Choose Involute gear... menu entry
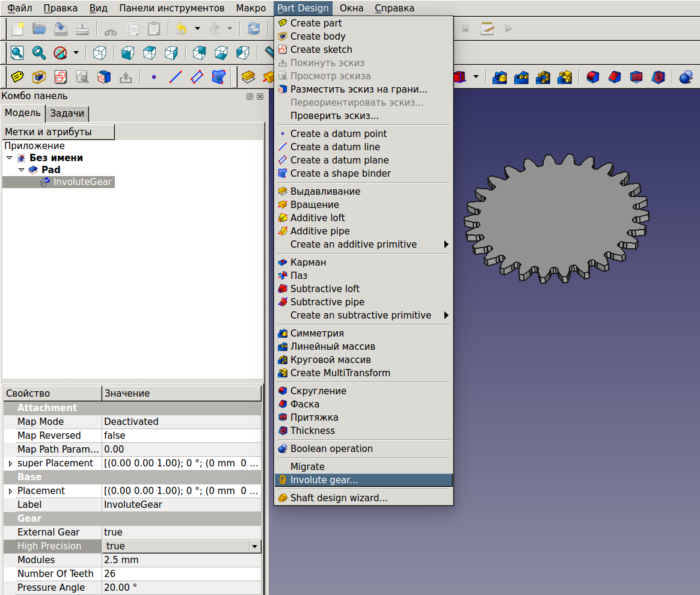The width and height of the screenshot is (700, 595). click(363, 480)
